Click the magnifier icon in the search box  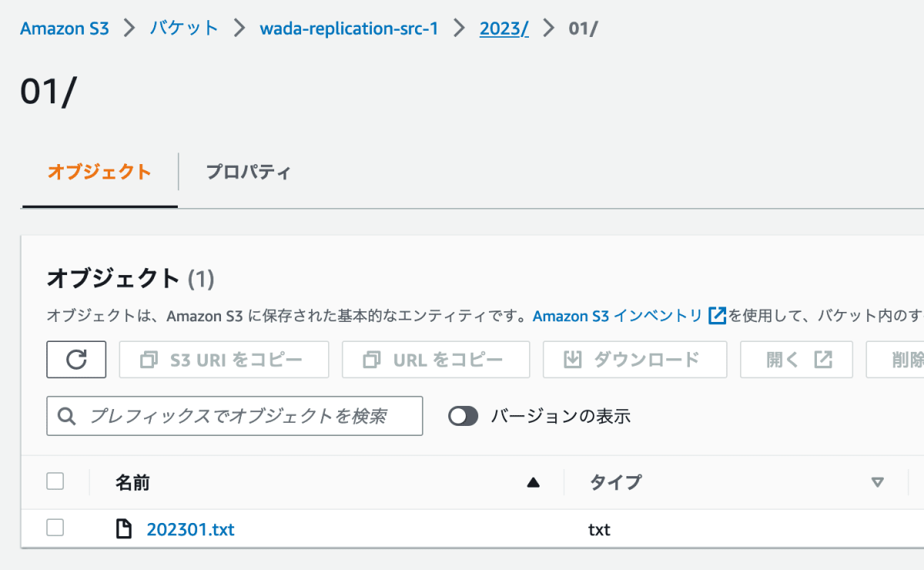67,417
